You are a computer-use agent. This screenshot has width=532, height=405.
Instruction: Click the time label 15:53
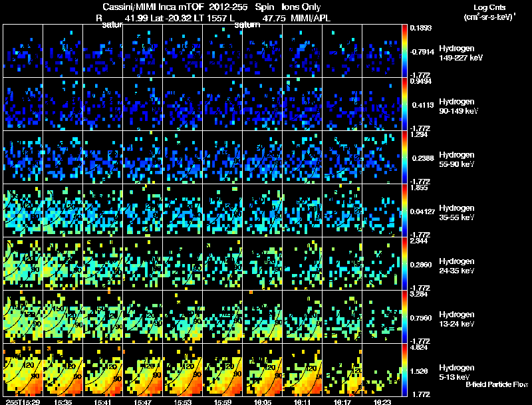click(182, 402)
